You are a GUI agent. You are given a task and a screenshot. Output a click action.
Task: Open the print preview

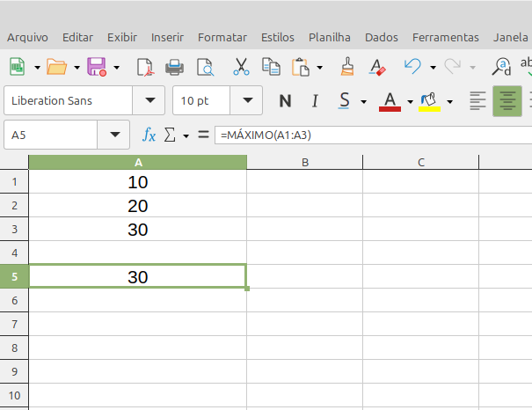point(205,67)
